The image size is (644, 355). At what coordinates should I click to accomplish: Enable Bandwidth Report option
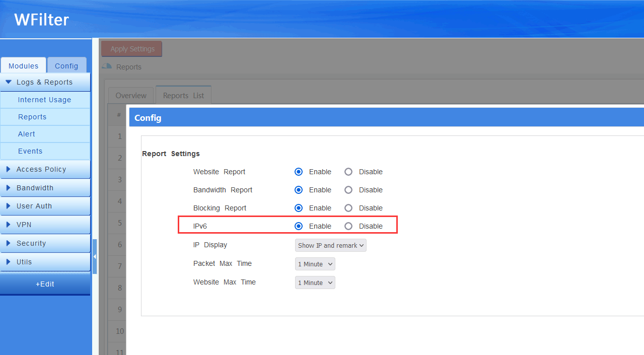(x=299, y=190)
